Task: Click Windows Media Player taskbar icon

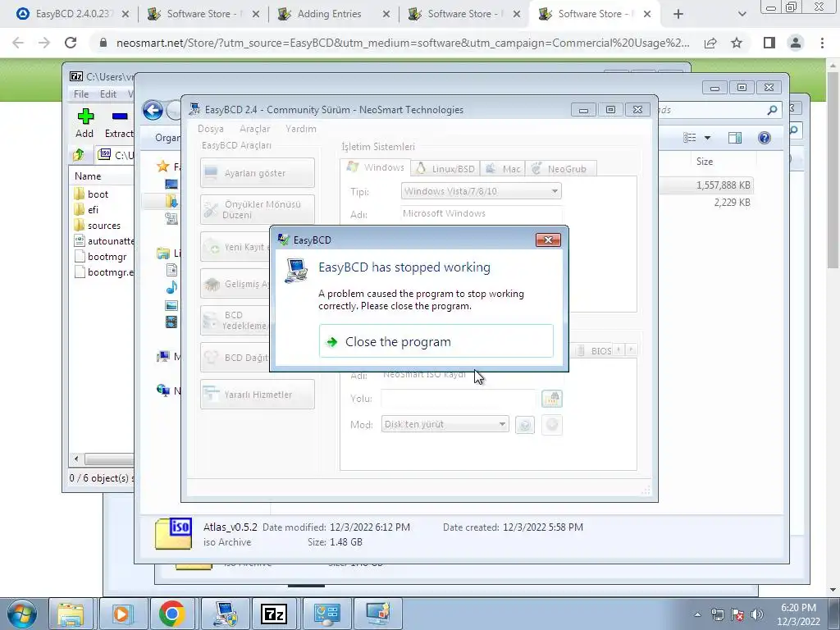Action: pos(121,614)
